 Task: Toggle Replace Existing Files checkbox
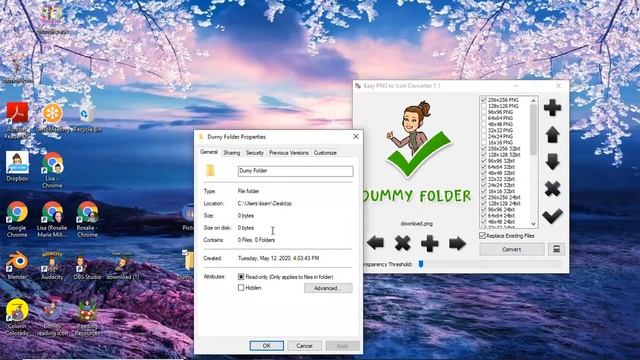pyautogui.click(x=482, y=236)
